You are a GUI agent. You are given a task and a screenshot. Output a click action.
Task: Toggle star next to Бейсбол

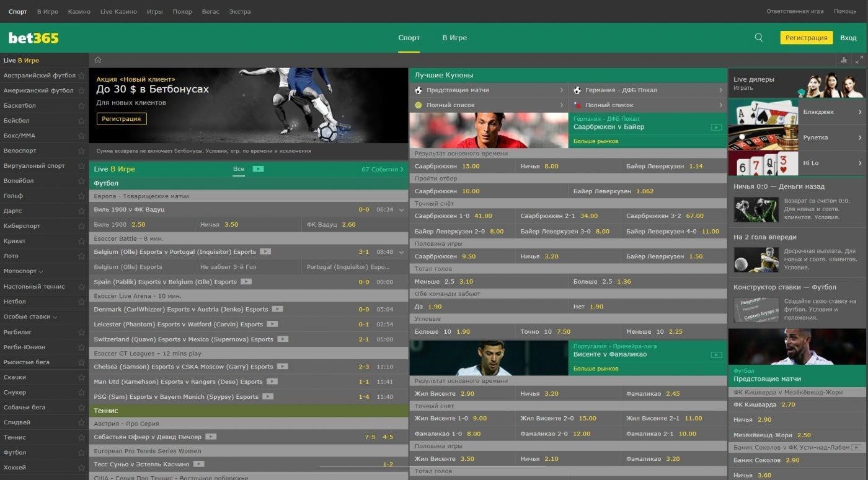pyautogui.click(x=81, y=121)
